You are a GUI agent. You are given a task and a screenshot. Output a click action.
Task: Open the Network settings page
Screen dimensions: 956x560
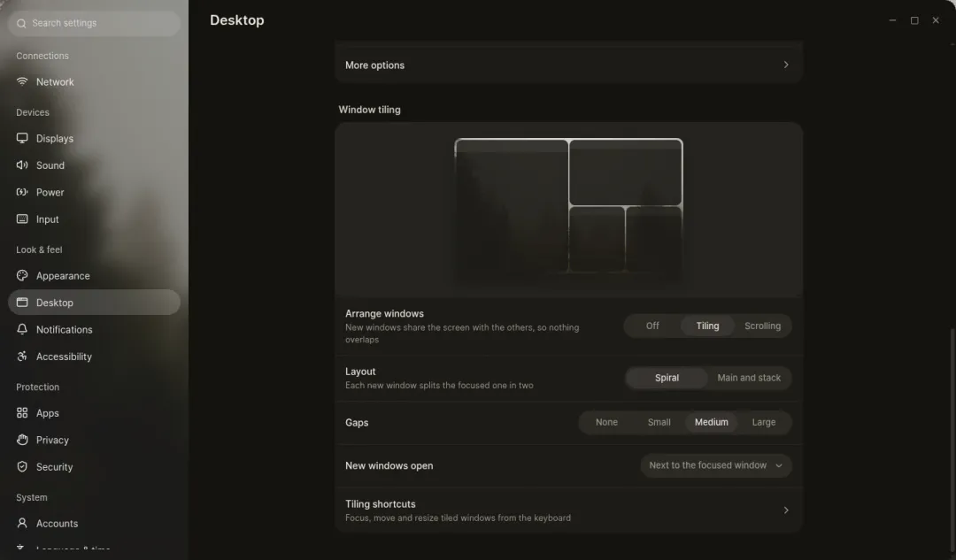94,81
